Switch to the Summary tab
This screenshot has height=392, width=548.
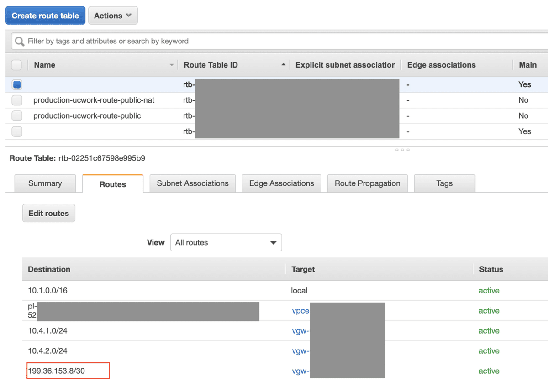(45, 183)
